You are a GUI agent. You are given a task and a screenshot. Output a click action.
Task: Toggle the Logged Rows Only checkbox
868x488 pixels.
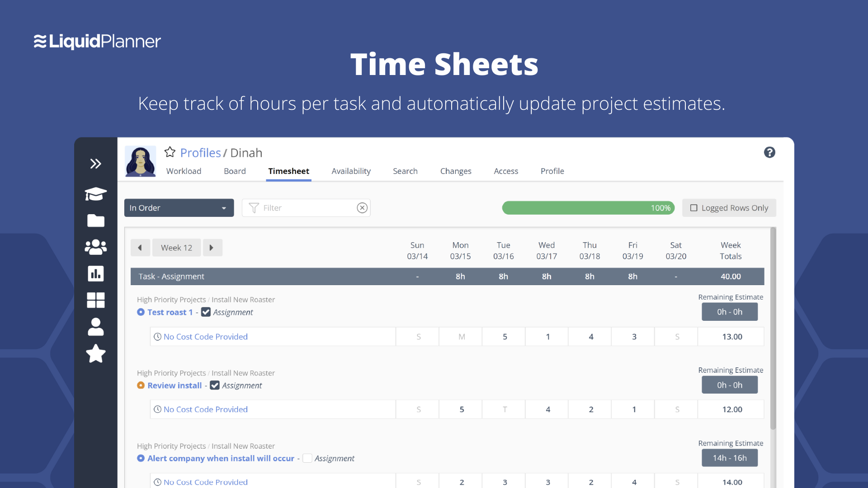pyautogui.click(x=693, y=208)
